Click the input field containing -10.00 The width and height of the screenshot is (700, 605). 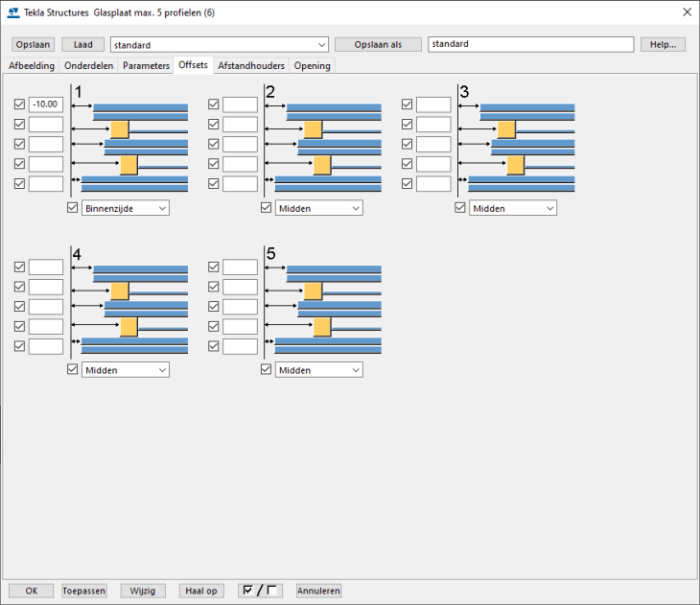coord(46,105)
